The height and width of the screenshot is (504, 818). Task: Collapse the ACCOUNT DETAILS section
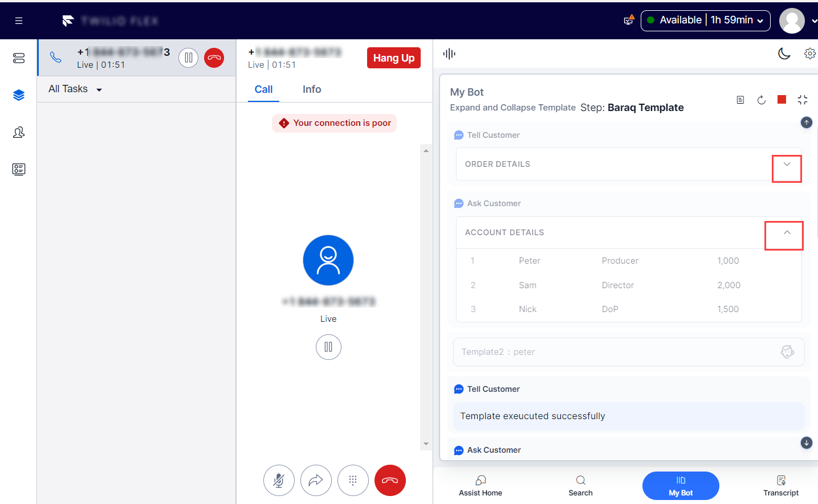tap(787, 233)
